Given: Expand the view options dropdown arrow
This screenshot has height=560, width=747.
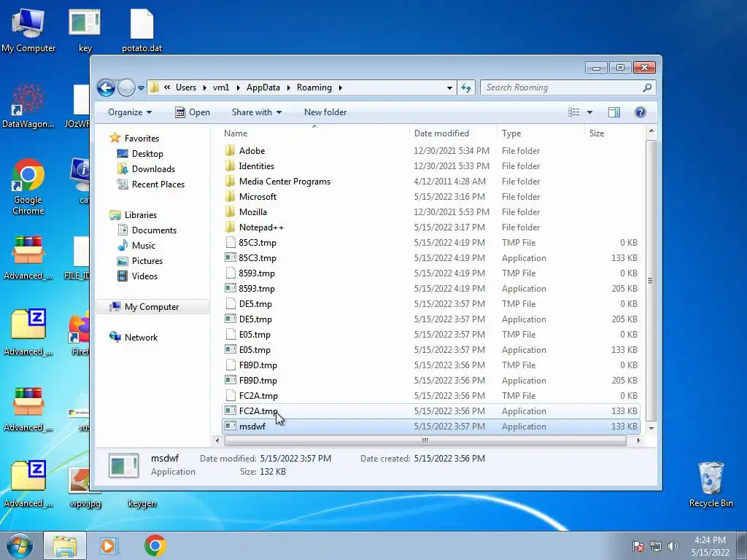Looking at the screenshot, I should pyautogui.click(x=589, y=112).
